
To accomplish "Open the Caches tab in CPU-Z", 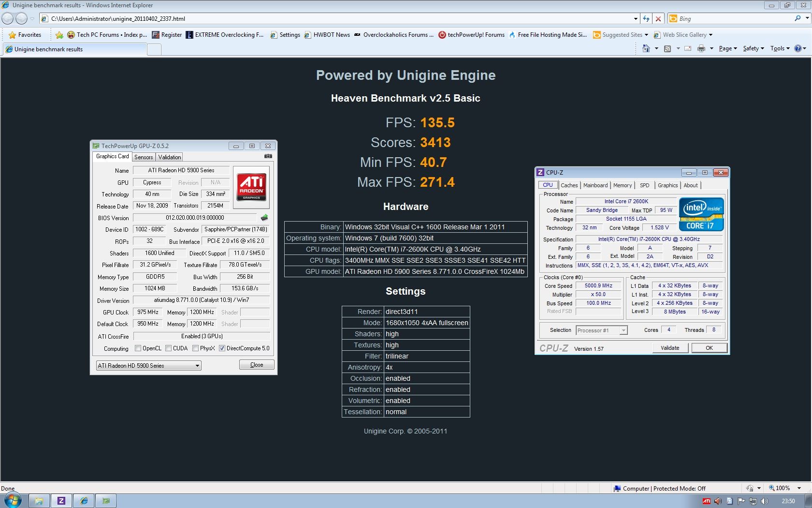I will [x=569, y=185].
